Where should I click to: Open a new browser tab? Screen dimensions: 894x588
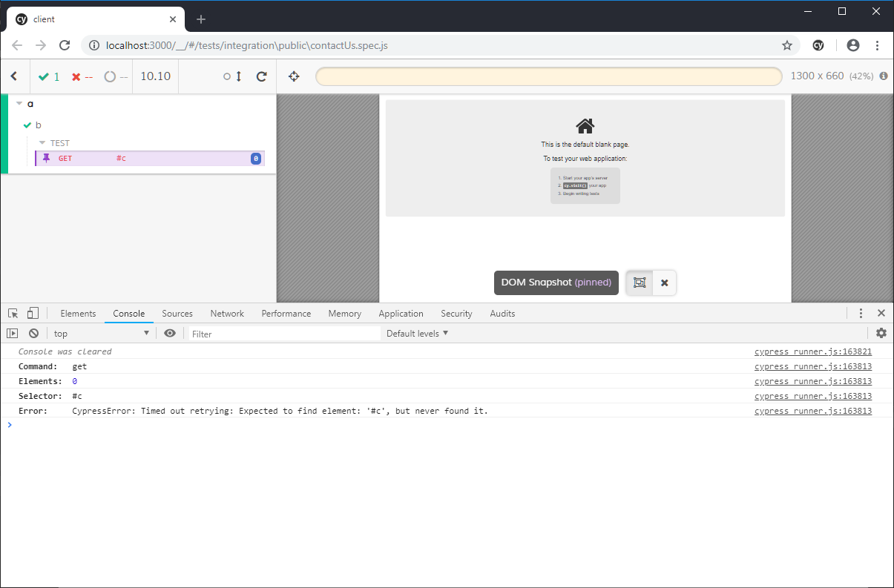pos(201,19)
